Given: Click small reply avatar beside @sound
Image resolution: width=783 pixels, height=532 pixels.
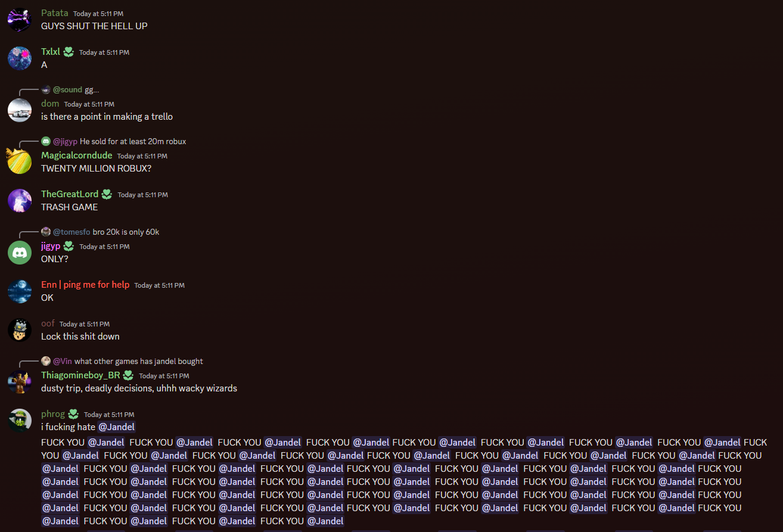Looking at the screenshot, I should (46, 90).
